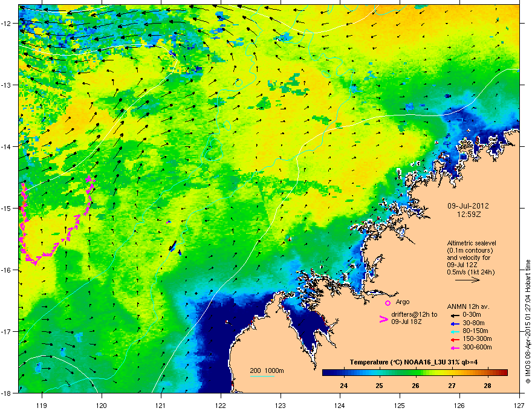Click the magenta drifter arrowhead legend symbol
This screenshot has height=411, width=532.
pyautogui.click(x=383, y=319)
